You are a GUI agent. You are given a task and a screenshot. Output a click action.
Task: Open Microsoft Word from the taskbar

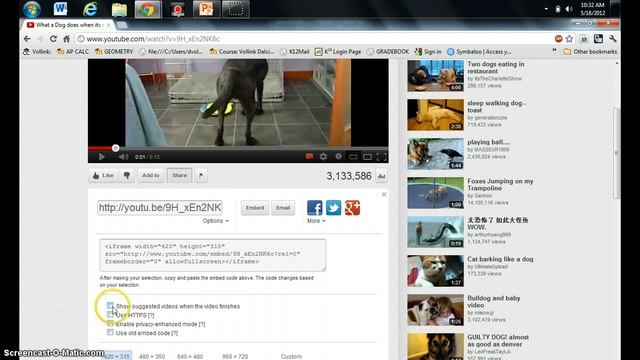(60, 8)
